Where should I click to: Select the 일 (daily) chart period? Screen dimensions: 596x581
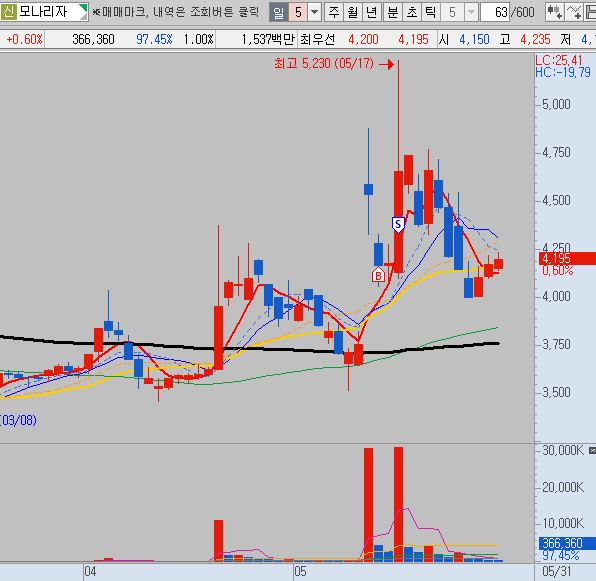pos(279,13)
